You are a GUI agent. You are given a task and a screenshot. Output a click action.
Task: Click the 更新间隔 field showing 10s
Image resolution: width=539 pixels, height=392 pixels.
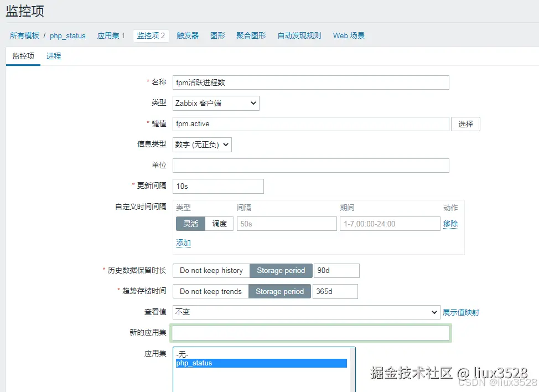tap(218, 187)
